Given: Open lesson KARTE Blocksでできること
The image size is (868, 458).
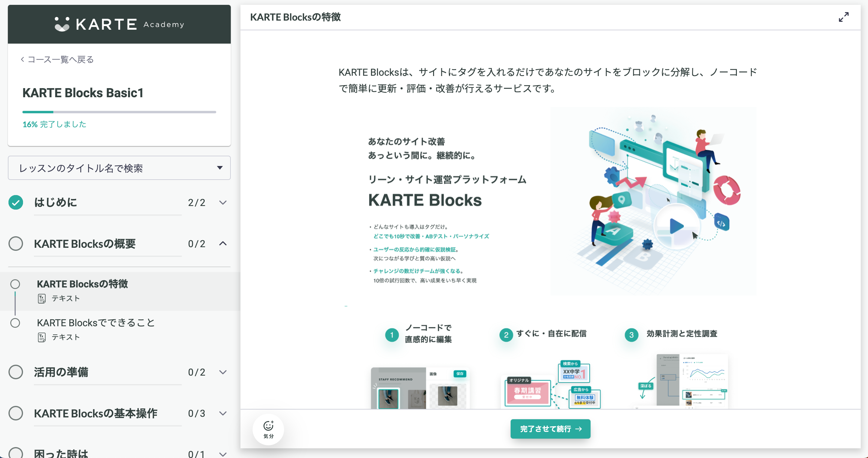Looking at the screenshot, I should coord(96,323).
